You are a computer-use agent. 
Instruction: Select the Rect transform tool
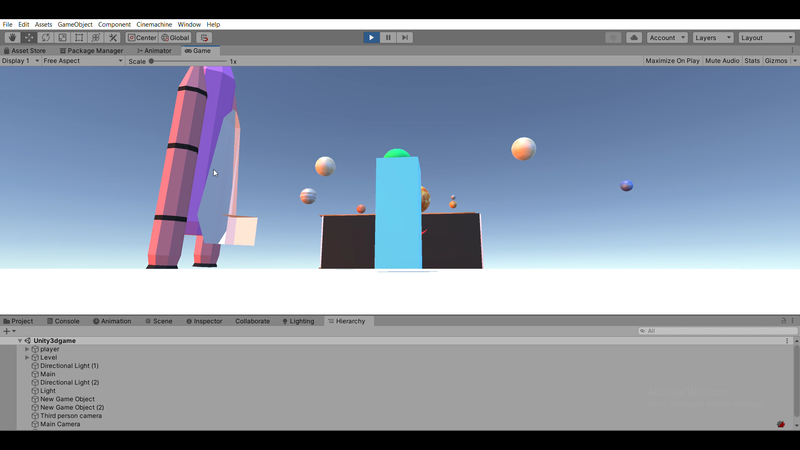[79, 38]
